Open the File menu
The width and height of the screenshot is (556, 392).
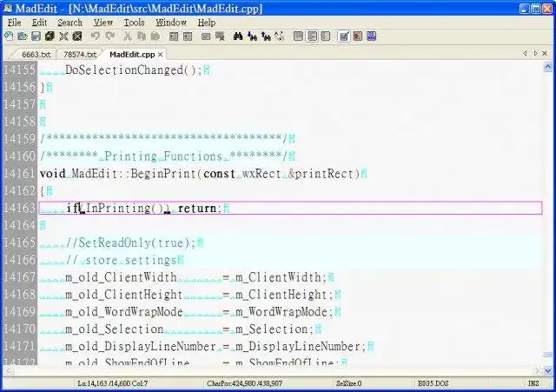14,23
